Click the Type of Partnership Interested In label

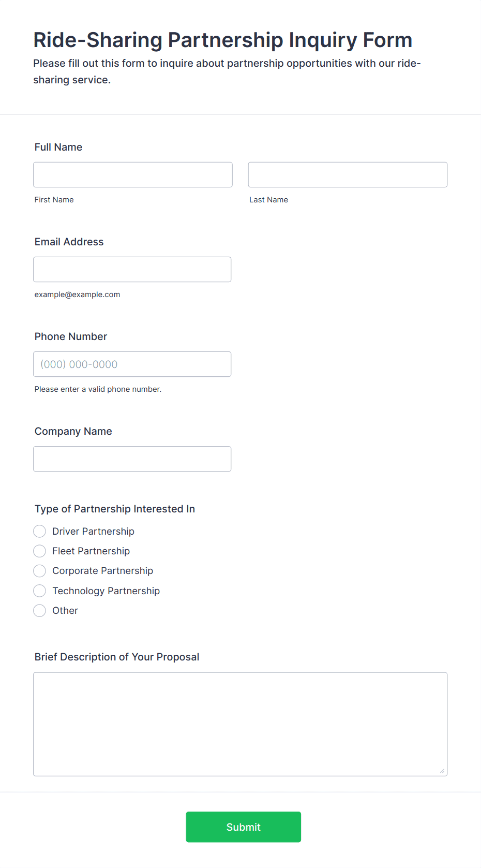(115, 509)
